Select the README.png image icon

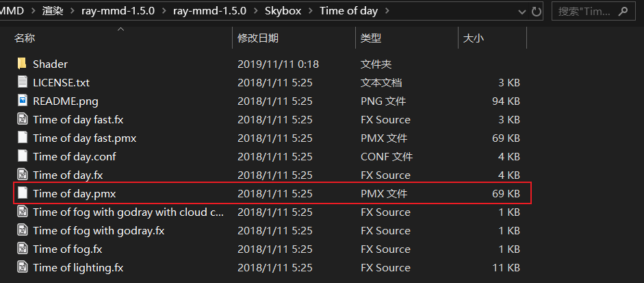pyautogui.click(x=22, y=101)
